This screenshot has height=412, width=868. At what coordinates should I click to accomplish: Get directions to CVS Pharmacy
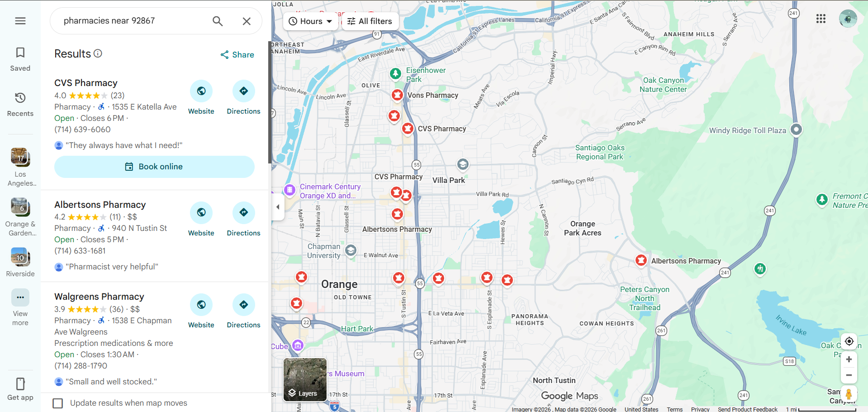(244, 91)
